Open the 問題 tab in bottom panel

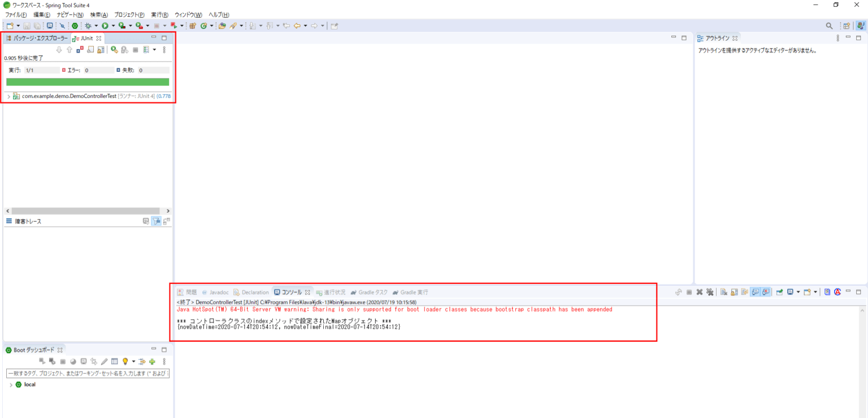point(188,292)
